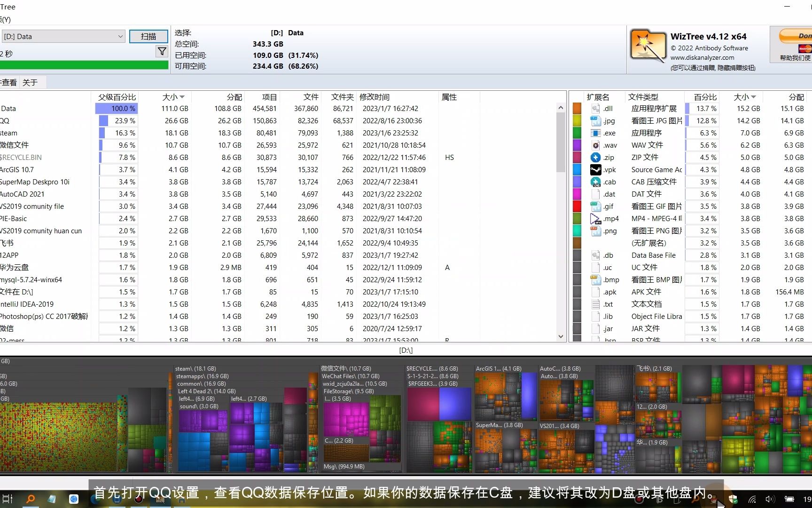Click yellow color swatch for .jpg
Image resolution: width=812 pixels, height=508 pixels.
[577, 121]
